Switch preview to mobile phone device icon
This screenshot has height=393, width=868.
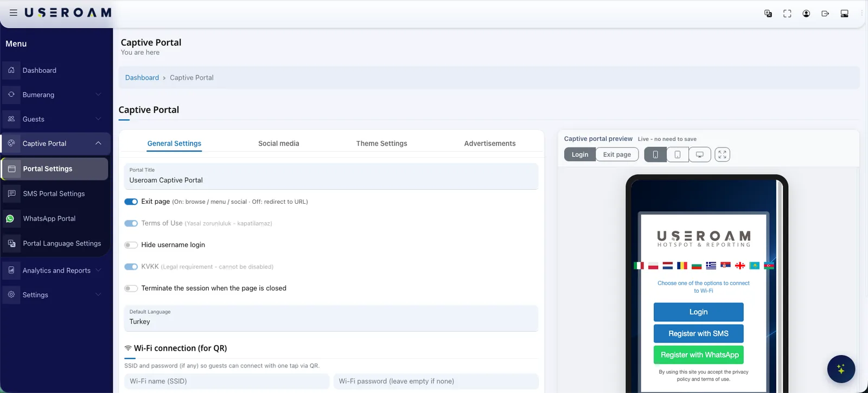pos(655,154)
